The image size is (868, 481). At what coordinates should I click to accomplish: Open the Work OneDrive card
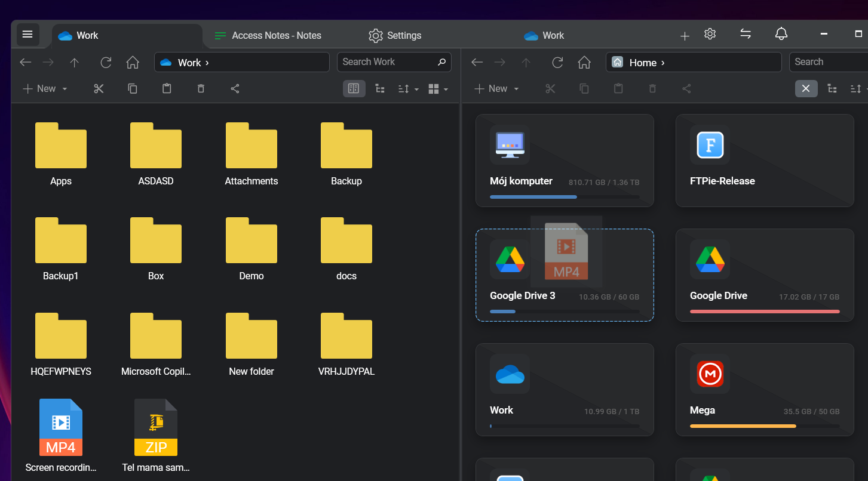[x=565, y=390]
